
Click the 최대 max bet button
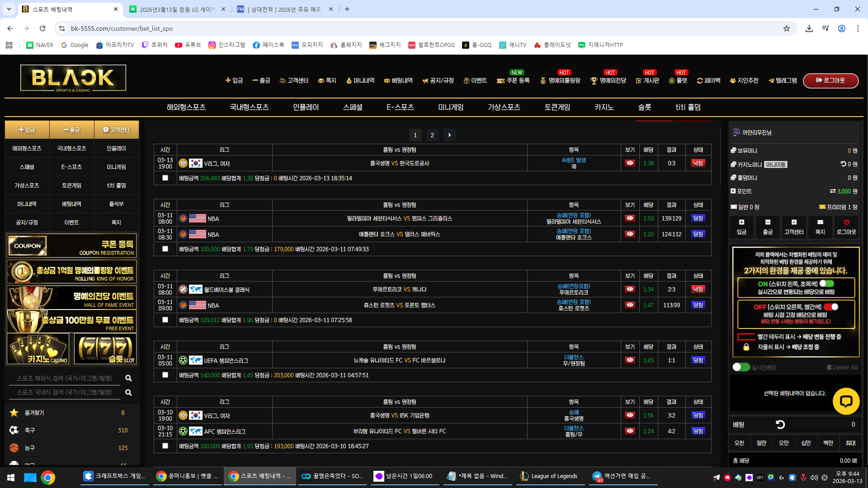pyautogui.click(x=850, y=443)
